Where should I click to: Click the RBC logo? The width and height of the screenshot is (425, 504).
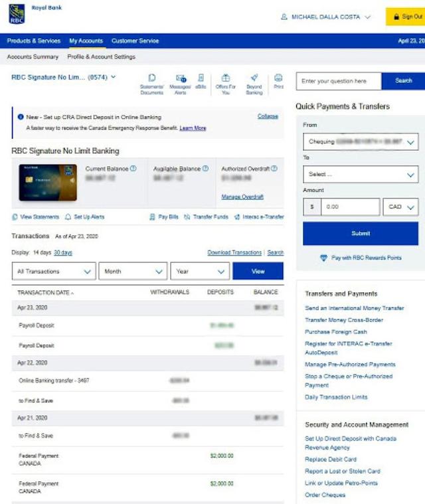click(x=17, y=14)
